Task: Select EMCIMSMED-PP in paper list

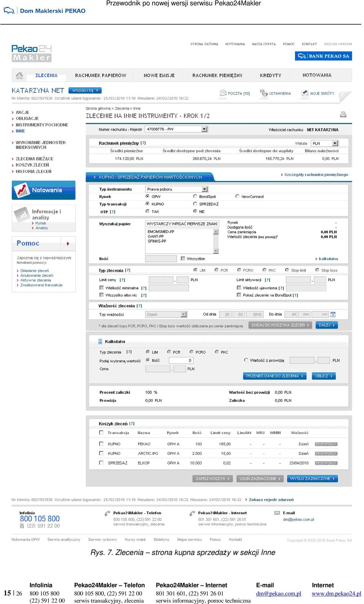Action: [x=161, y=231]
